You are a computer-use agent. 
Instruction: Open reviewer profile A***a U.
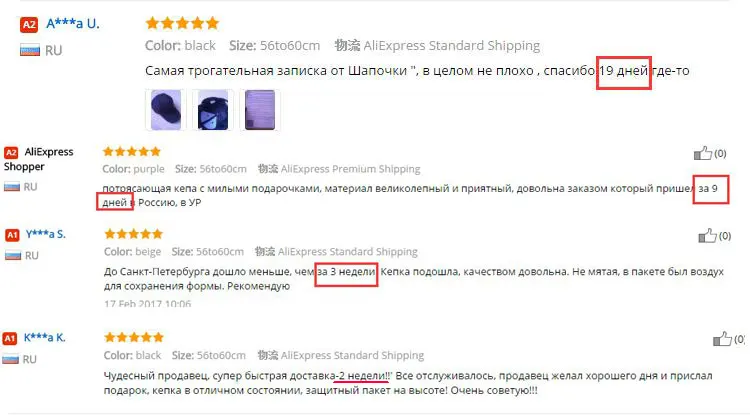(73, 23)
